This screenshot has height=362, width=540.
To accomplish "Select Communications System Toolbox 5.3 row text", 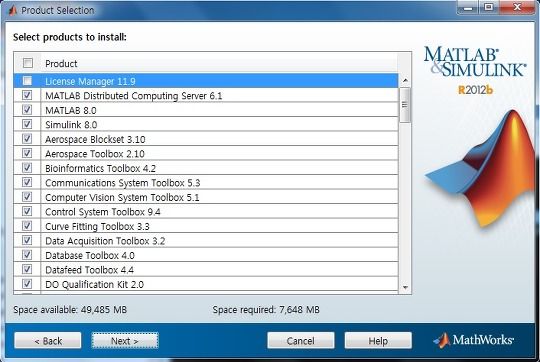I will coord(122,183).
